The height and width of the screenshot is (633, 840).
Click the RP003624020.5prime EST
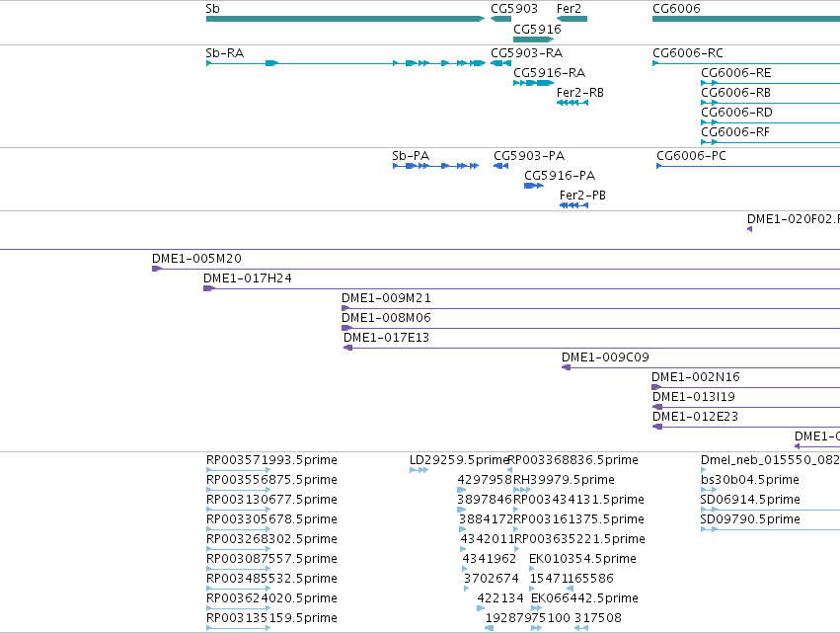pos(239,609)
